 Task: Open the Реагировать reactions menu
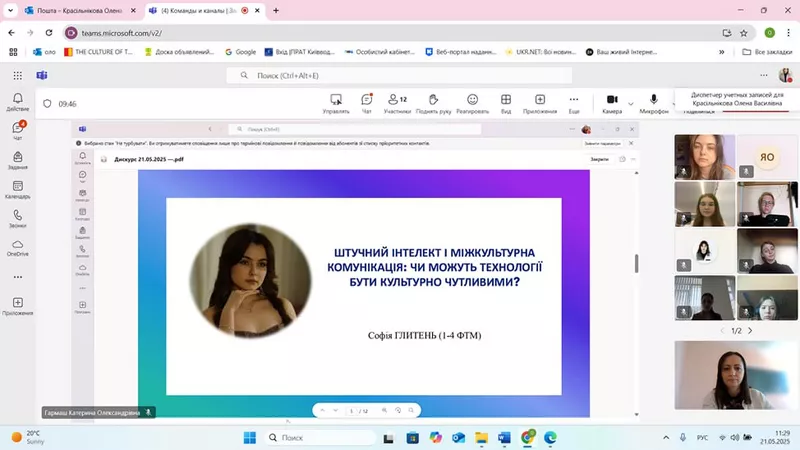[x=472, y=104]
